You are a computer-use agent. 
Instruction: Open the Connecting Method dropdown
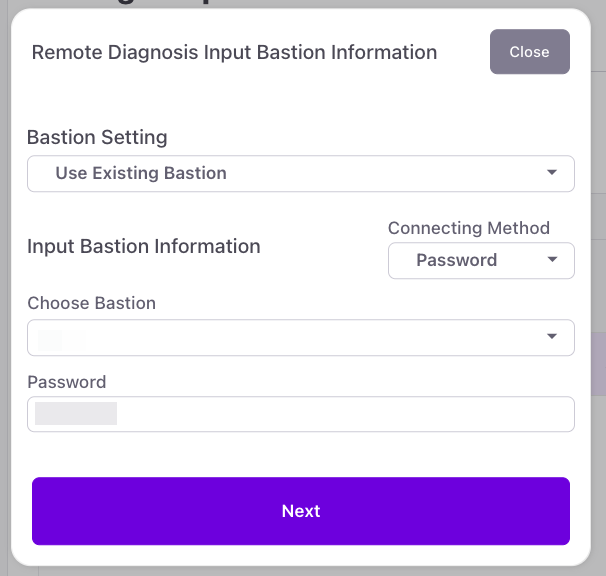(x=480, y=260)
